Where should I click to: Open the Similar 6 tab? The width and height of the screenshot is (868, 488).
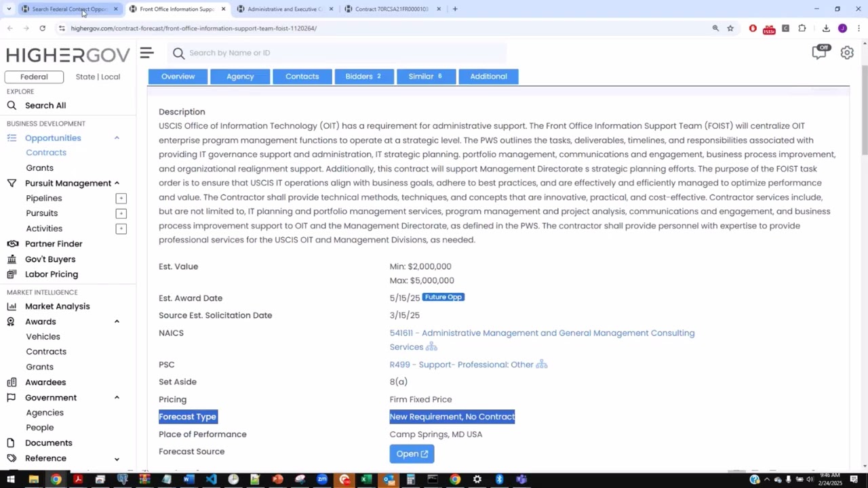click(426, 77)
